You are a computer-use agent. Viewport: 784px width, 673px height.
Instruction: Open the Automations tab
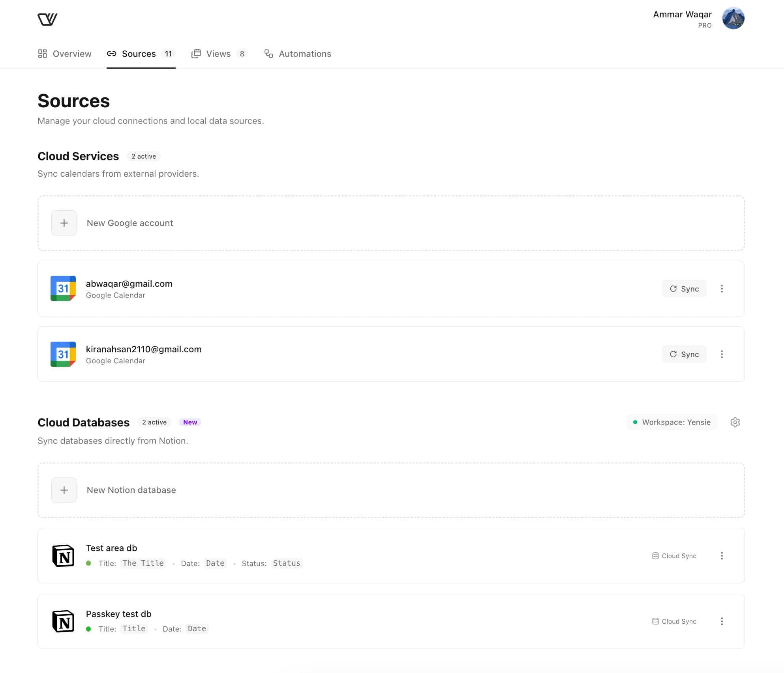click(298, 54)
